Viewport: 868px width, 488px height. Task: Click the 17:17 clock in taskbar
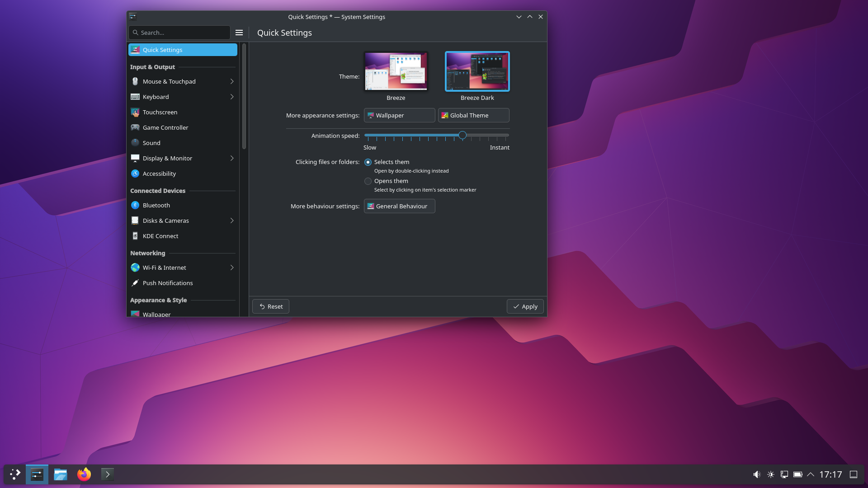pos(830,474)
